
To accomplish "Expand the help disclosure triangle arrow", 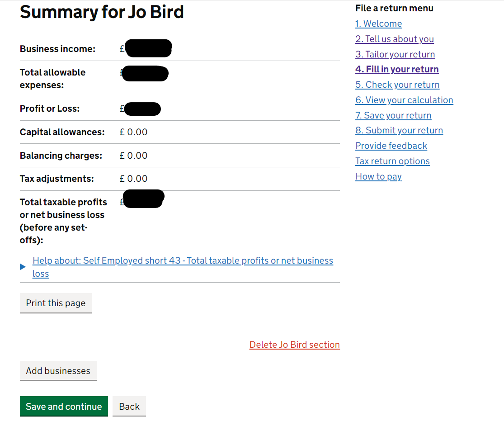I will [23, 267].
